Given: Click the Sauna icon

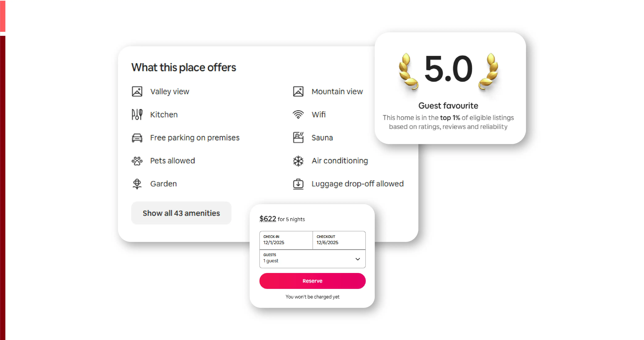Looking at the screenshot, I should click(x=298, y=138).
